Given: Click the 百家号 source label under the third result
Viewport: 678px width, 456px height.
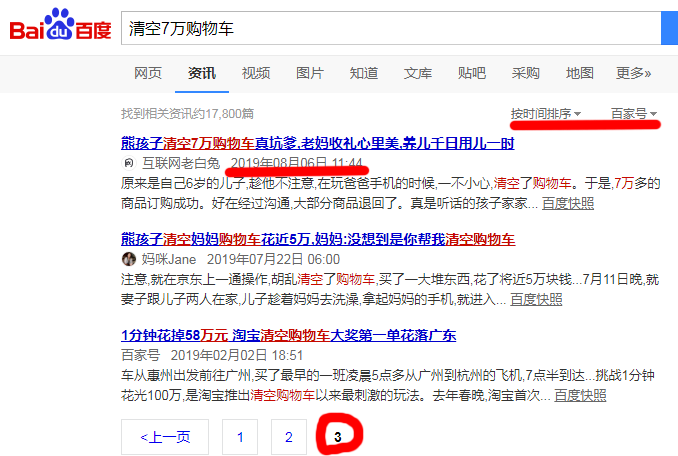Looking at the screenshot, I should point(141,355).
